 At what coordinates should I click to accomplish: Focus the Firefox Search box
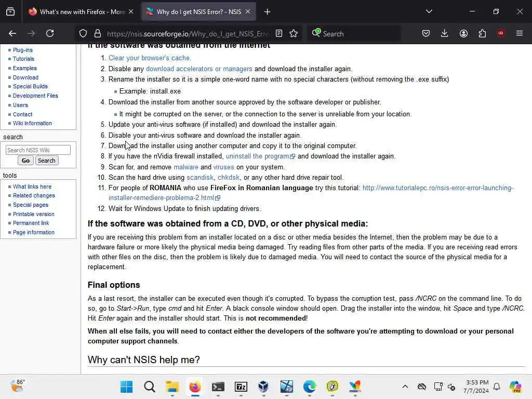point(354,34)
